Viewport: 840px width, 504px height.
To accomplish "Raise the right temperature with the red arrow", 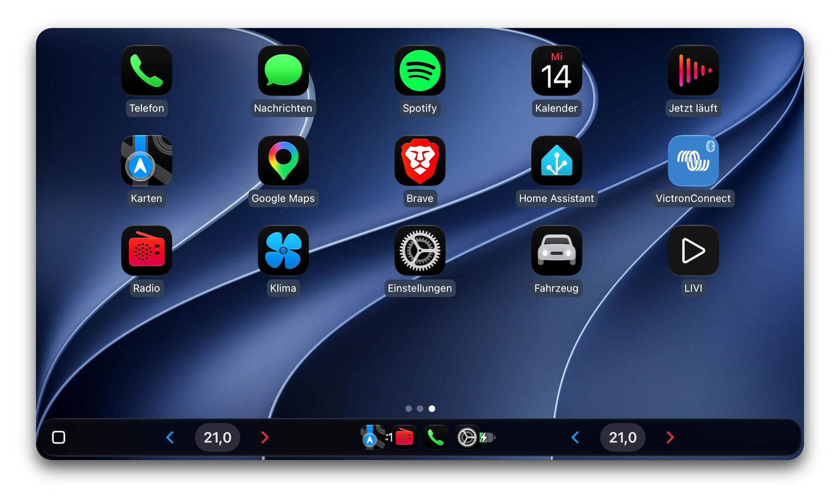I will pos(670,438).
